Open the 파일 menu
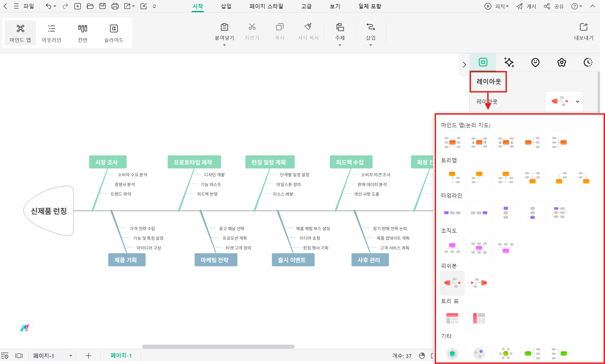 point(29,6)
